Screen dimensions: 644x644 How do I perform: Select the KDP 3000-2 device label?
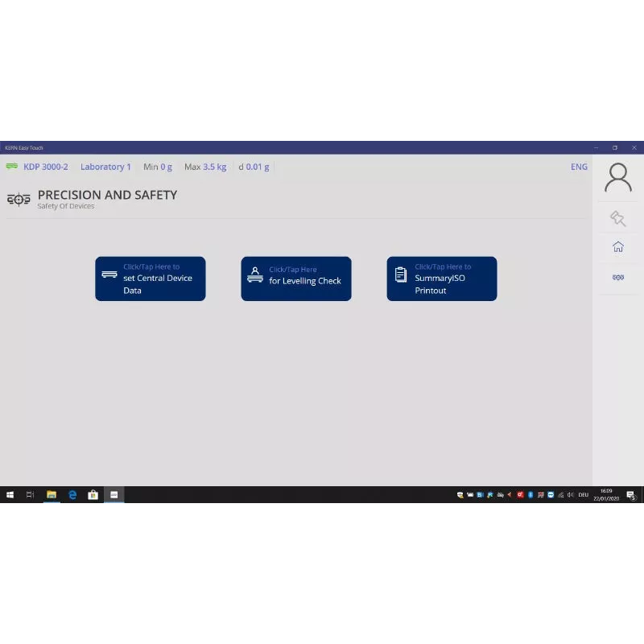click(x=46, y=167)
